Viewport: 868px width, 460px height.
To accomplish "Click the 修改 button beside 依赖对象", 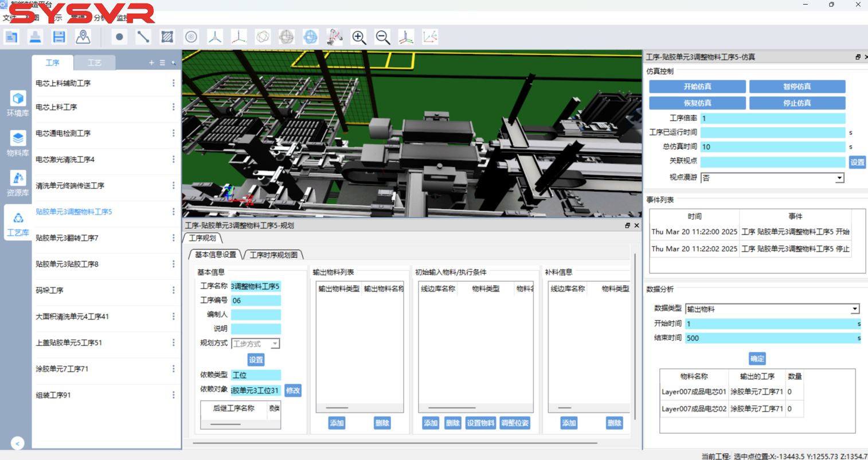I will (x=293, y=391).
